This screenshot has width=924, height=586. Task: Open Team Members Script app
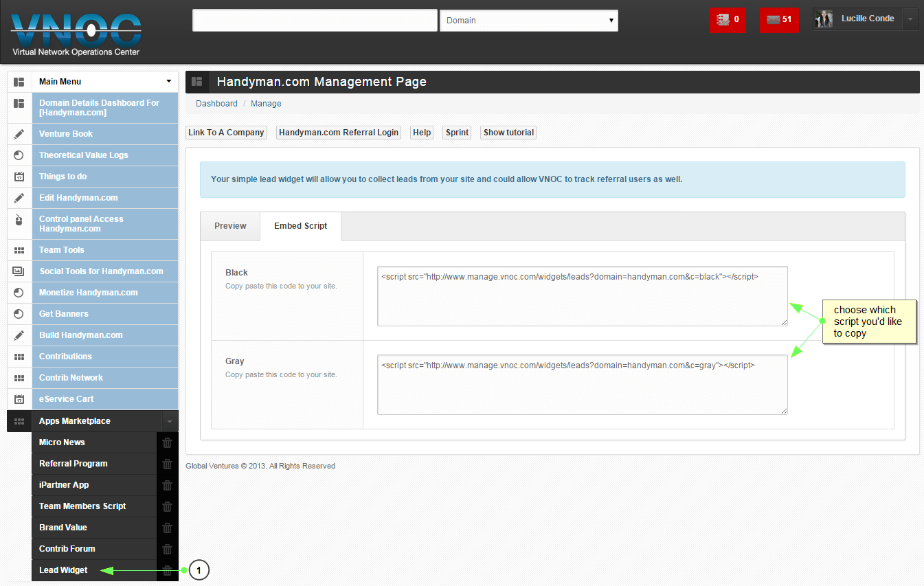[x=94, y=506]
